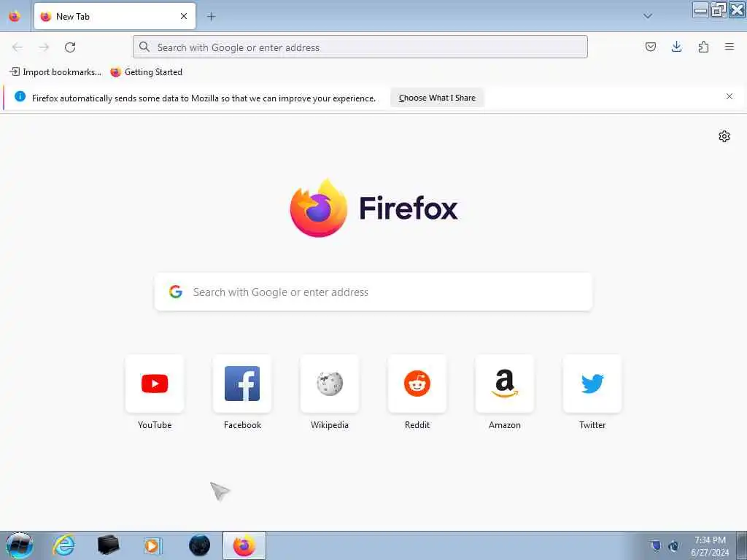Focus the center Google search box
The image size is (747, 560).
pos(373,292)
